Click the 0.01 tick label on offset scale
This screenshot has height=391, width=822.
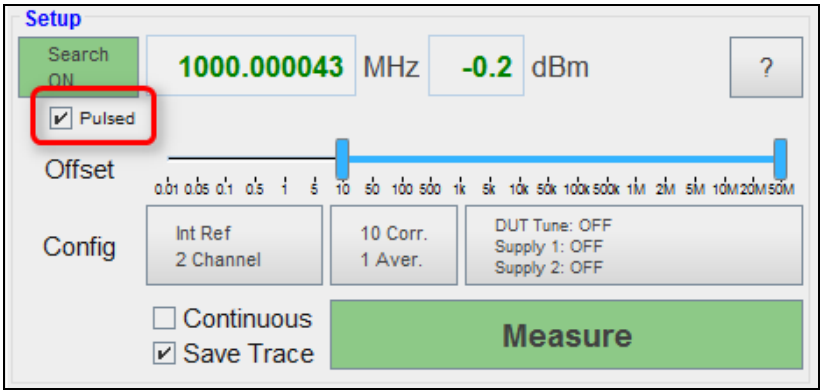[x=166, y=189]
